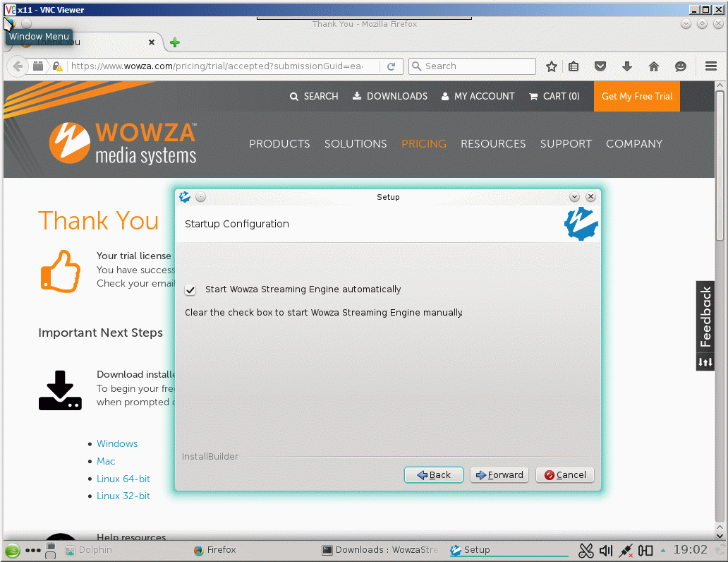Screen dimensions: 728x562
Task: Close the Thank You tab
Action: pyautogui.click(x=152, y=42)
